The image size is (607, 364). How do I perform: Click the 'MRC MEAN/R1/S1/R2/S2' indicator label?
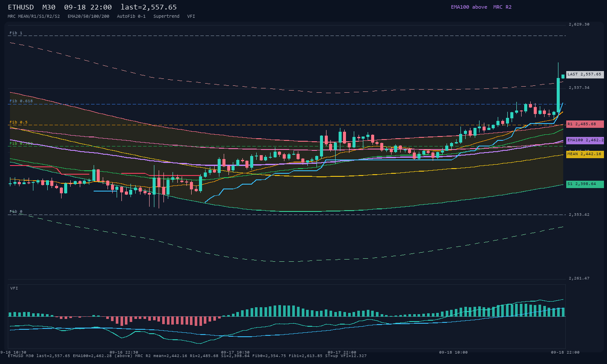(x=34, y=16)
